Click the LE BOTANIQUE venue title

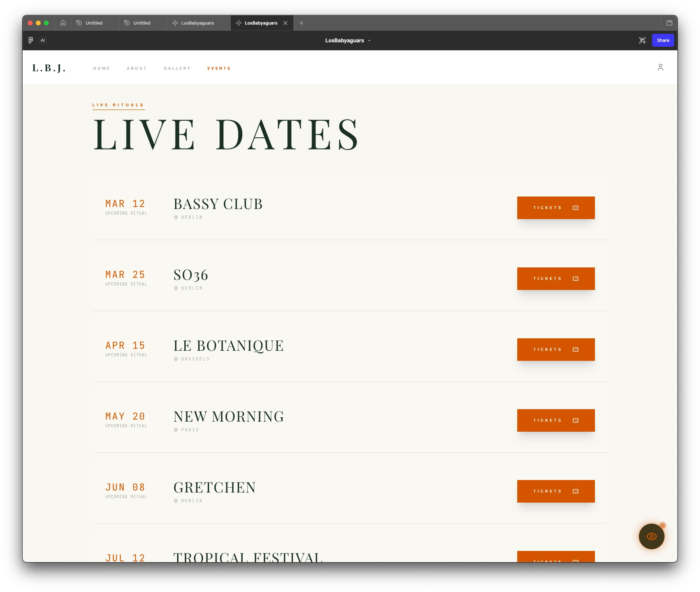click(229, 346)
